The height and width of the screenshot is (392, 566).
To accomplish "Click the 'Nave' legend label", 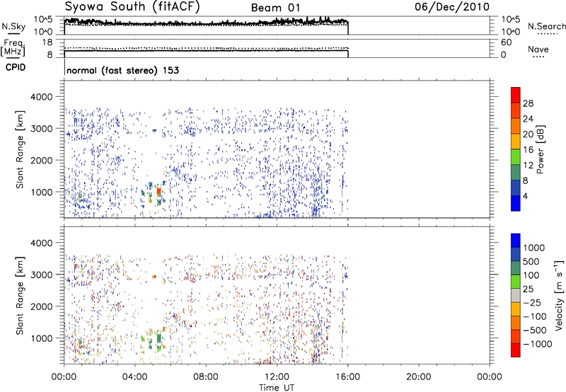I will (x=538, y=49).
